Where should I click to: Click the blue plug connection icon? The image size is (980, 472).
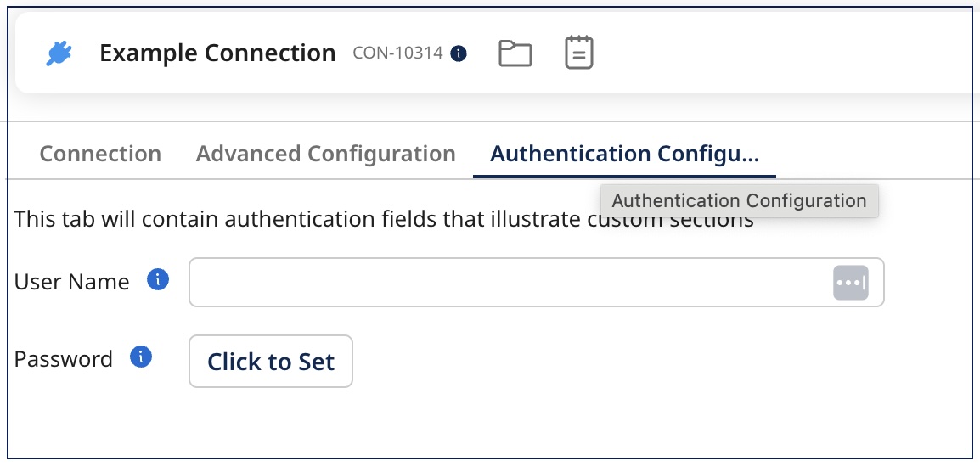coord(59,53)
